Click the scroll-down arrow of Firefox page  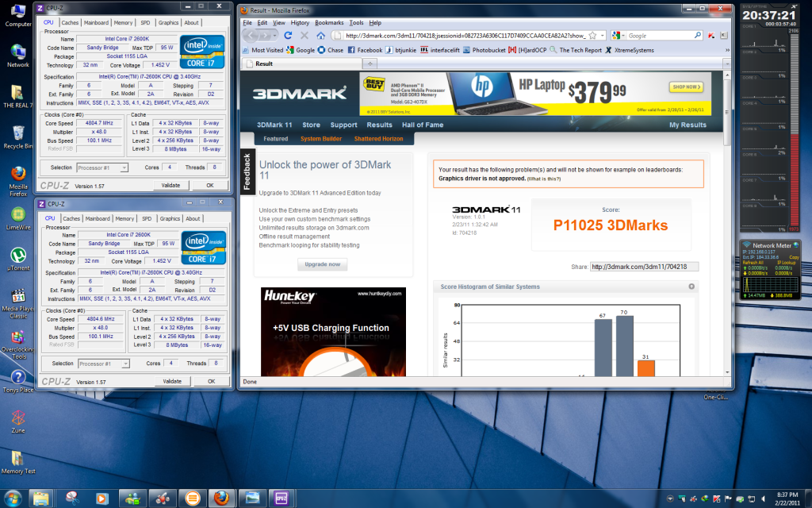(x=727, y=372)
